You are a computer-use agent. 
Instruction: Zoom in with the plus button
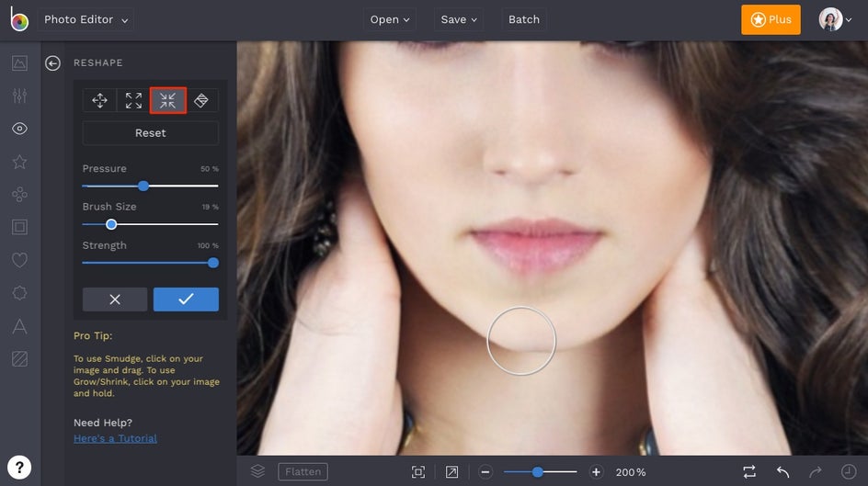coord(596,471)
